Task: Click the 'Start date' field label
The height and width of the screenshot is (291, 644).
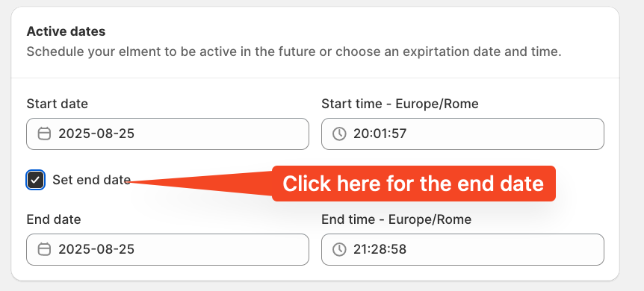Action: (57, 104)
